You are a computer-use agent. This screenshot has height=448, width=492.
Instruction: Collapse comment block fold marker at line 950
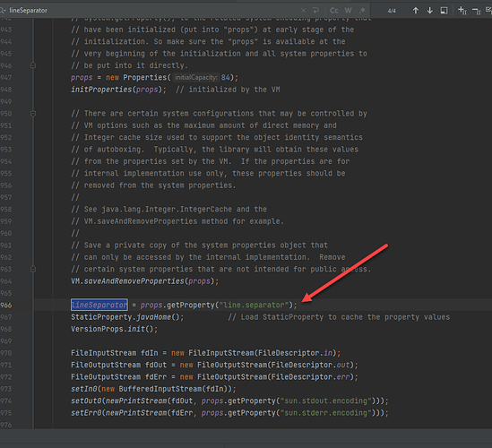click(33, 113)
